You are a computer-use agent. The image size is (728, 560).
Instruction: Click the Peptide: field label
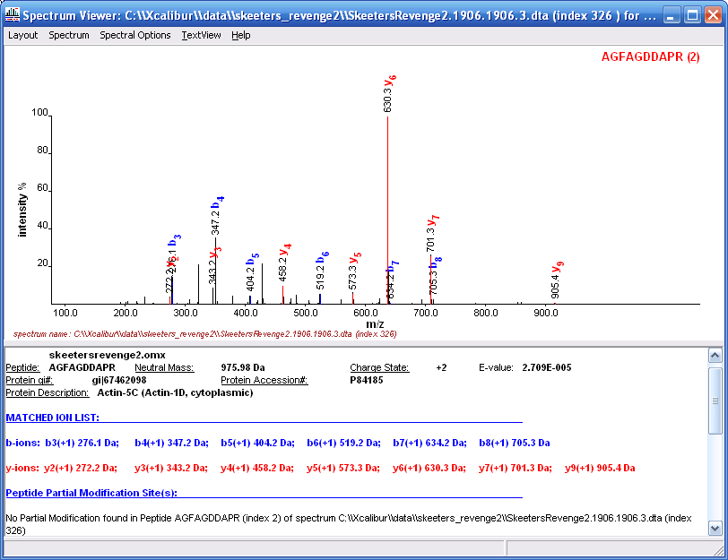click(x=22, y=367)
